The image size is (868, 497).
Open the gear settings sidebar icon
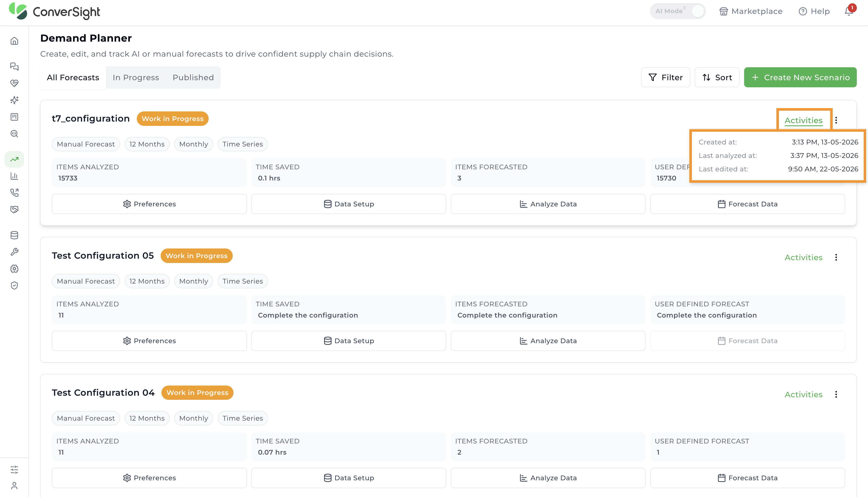coord(14,269)
